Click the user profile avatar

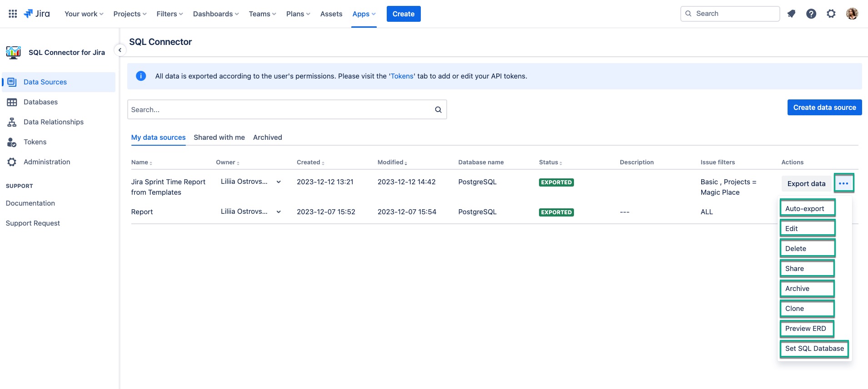pyautogui.click(x=852, y=14)
